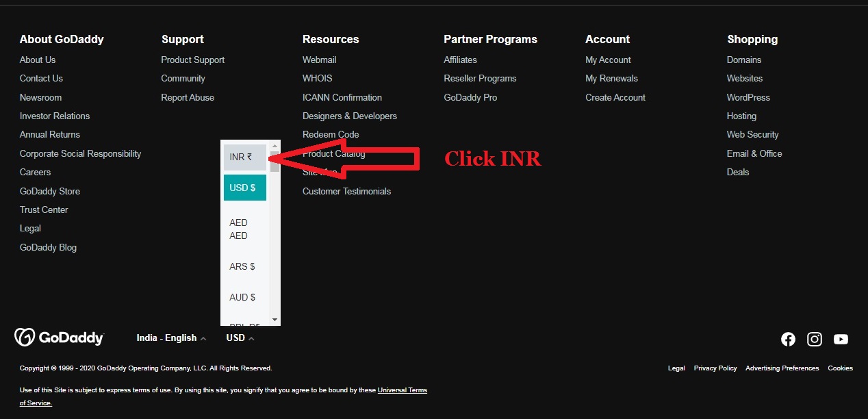The image size is (868, 419).
Task: Click currency list scroll down arrow
Action: [275, 320]
